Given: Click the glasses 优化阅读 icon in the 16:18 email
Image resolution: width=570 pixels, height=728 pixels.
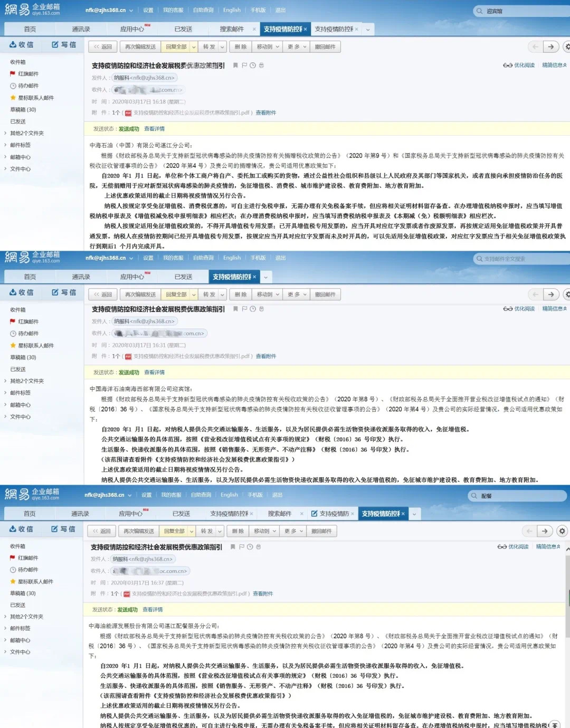Looking at the screenshot, I should [508, 65].
